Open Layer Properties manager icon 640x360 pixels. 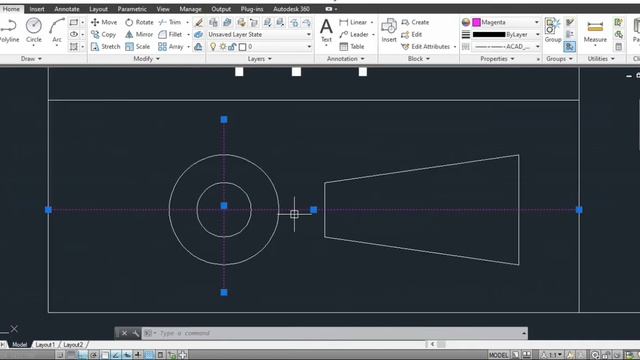213,22
